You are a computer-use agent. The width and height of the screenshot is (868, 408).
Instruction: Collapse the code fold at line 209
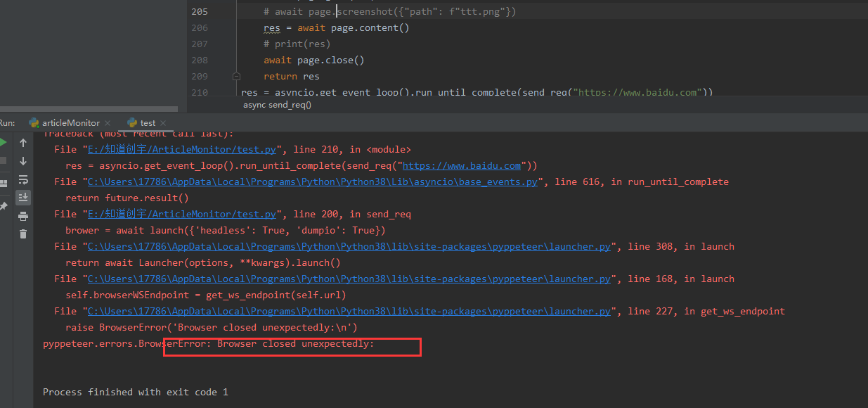pos(236,75)
